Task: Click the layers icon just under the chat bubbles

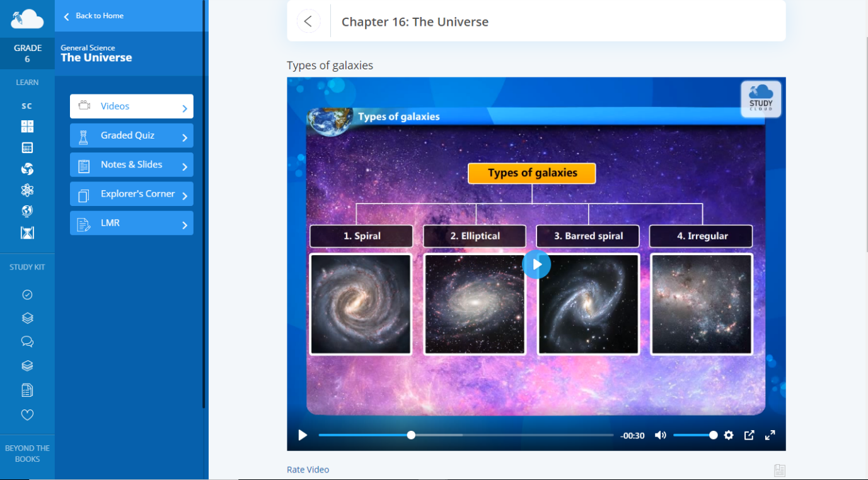Action: pyautogui.click(x=27, y=365)
